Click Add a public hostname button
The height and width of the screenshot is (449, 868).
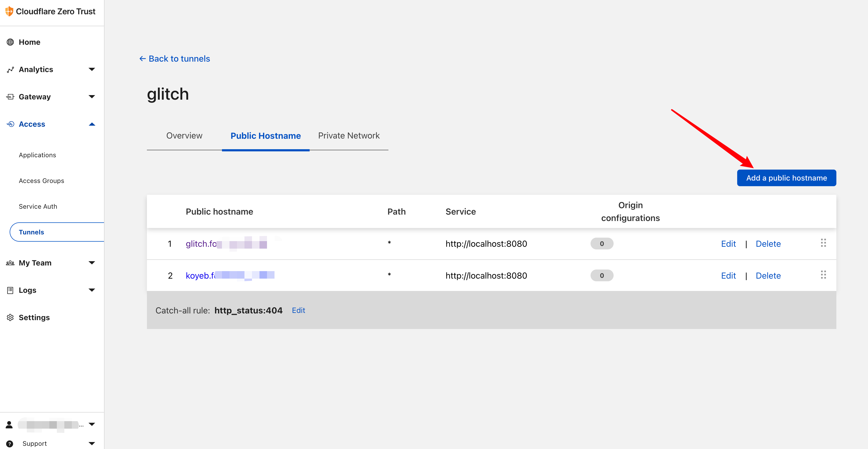click(x=787, y=178)
